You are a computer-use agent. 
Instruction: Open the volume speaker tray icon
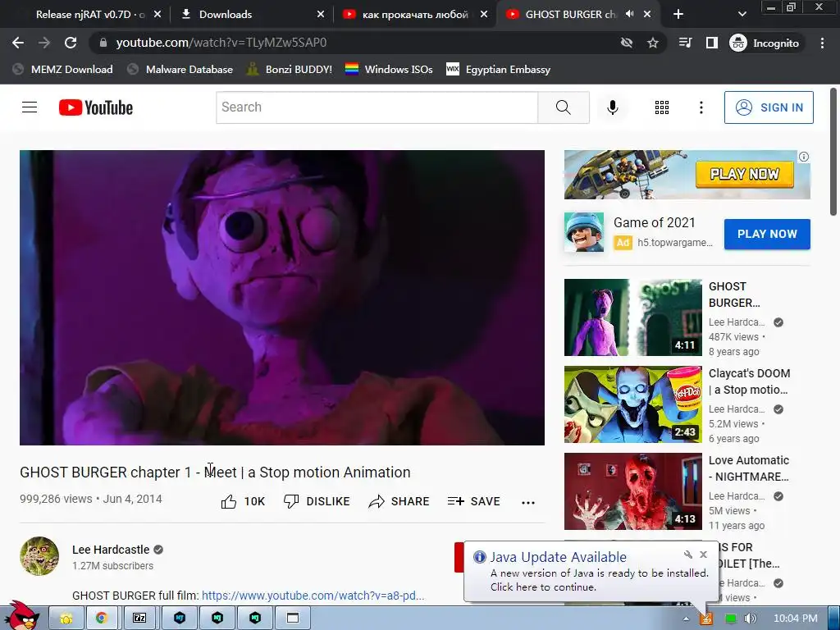[x=751, y=619]
